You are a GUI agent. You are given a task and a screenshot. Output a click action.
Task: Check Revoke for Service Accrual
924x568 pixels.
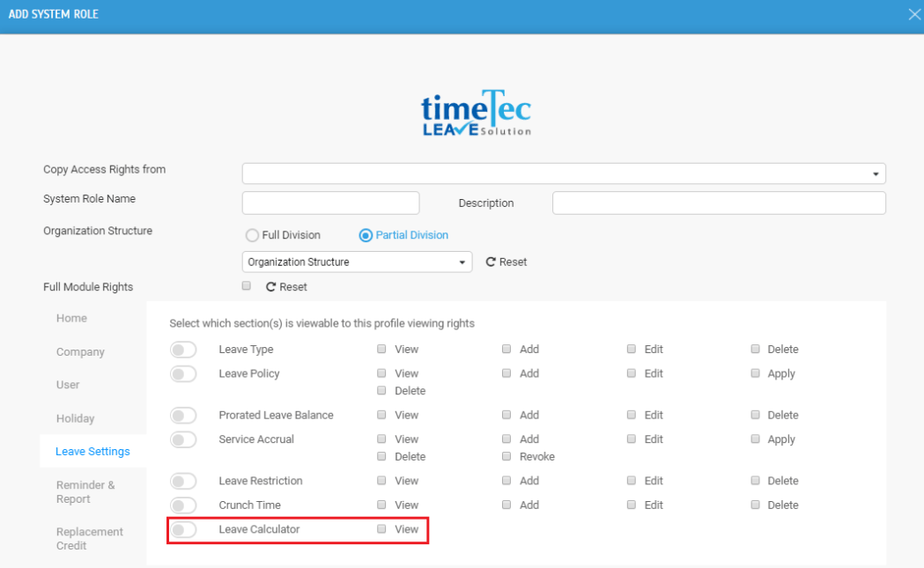click(x=506, y=456)
